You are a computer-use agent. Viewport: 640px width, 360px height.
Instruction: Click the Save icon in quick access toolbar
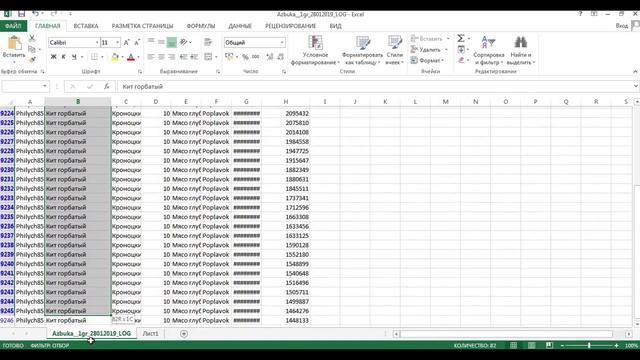pos(21,14)
